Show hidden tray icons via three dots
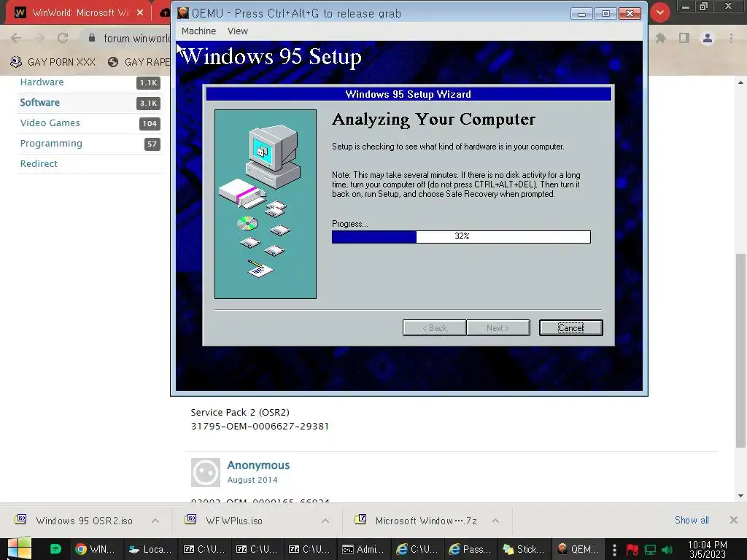747x560 pixels. pyautogui.click(x=614, y=550)
